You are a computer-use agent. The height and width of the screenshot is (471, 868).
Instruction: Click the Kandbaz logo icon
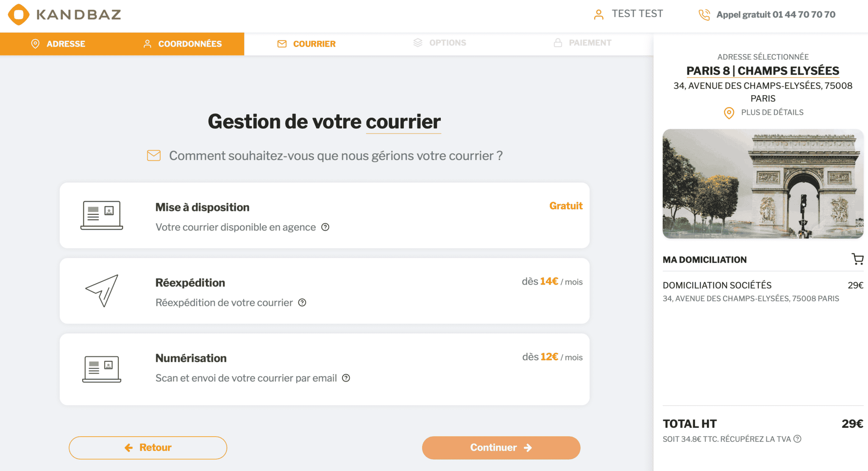click(19, 14)
